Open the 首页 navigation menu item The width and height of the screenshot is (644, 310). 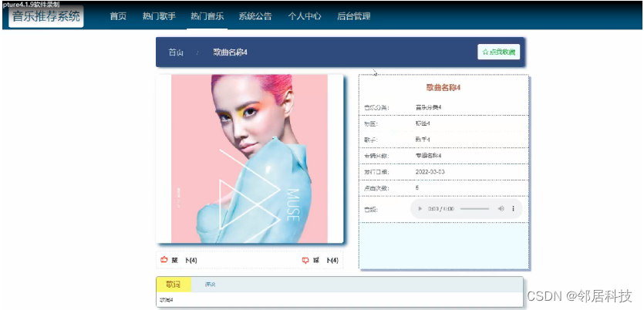pyautogui.click(x=118, y=16)
